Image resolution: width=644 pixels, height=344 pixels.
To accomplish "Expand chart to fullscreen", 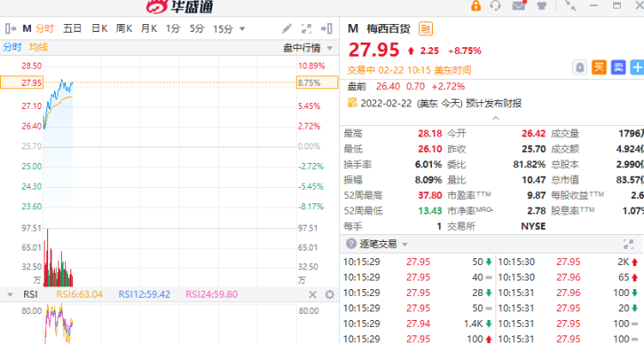I will click(307, 28).
